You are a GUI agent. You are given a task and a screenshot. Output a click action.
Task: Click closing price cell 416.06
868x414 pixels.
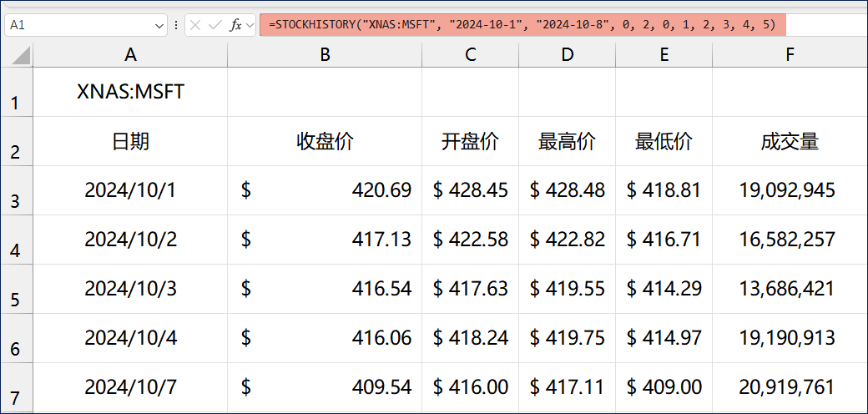[x=325, y=339]
